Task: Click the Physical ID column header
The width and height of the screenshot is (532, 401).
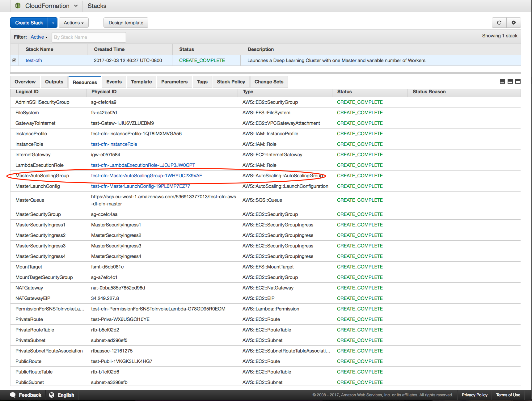Action: point(104,92)
